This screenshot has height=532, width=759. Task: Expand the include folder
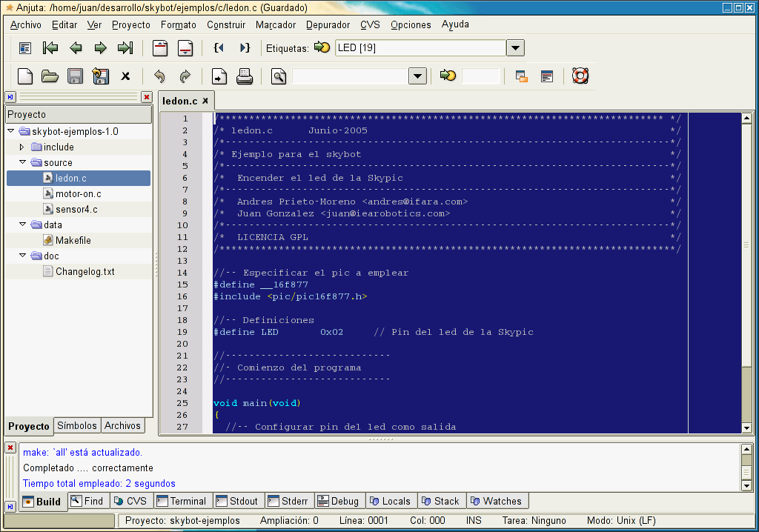pyautogui.click(x=22, y=147)
